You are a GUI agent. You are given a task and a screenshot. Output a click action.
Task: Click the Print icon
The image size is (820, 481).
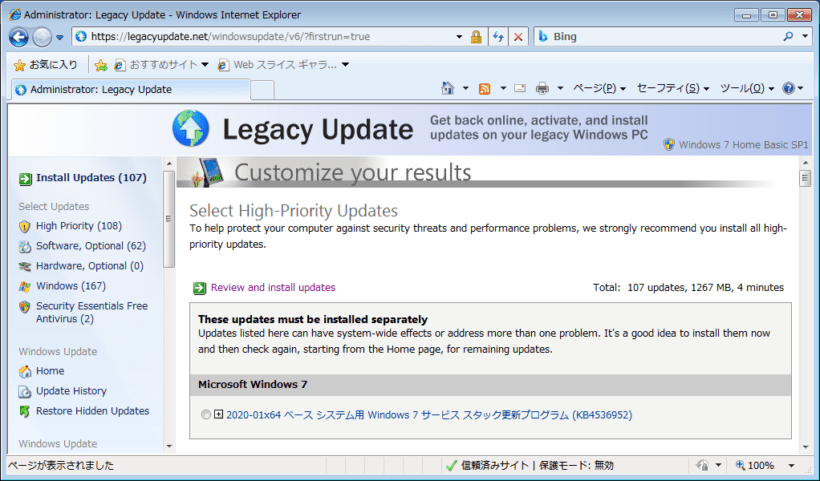coord(542,88)
